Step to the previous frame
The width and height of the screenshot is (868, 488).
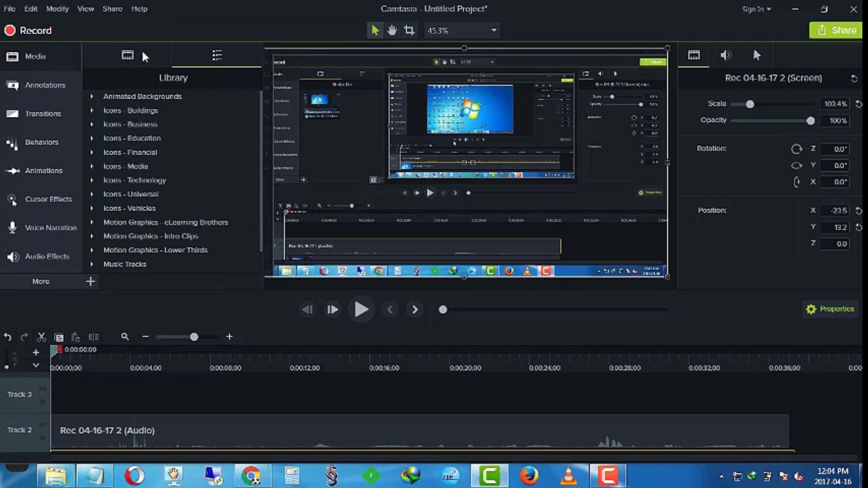307,310
